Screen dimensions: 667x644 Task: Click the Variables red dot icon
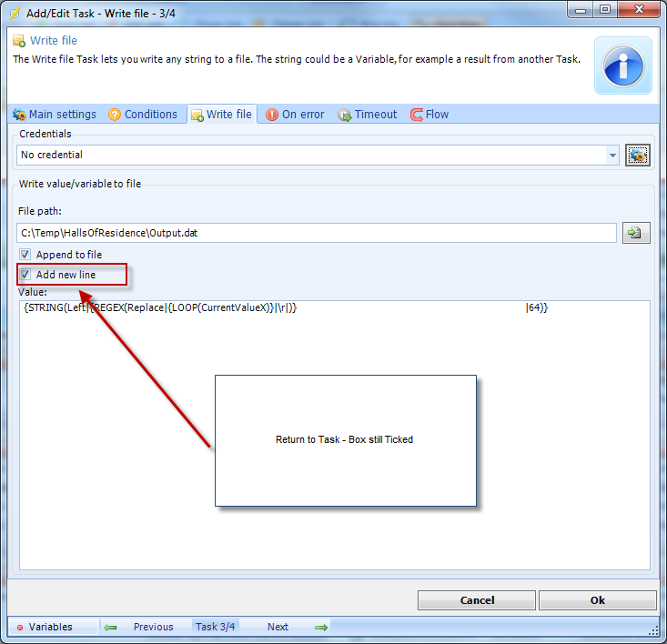pos(20,628)
